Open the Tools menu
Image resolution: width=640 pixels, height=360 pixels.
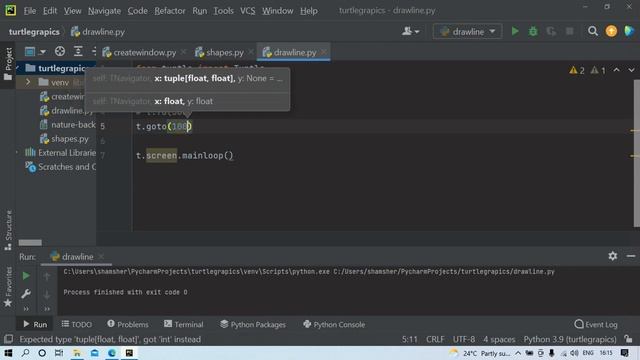click(223, 11)
